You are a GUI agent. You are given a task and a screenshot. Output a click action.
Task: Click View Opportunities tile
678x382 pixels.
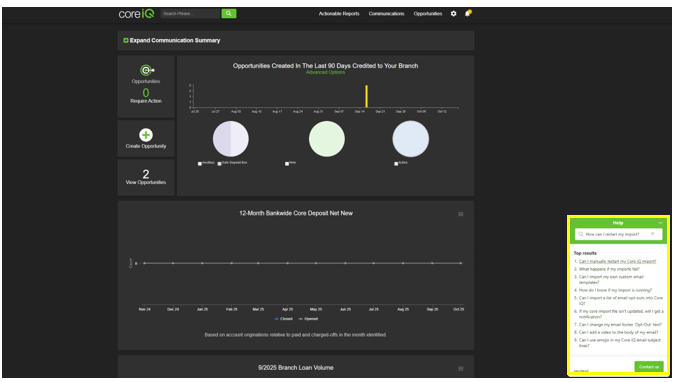coord(146,177)
